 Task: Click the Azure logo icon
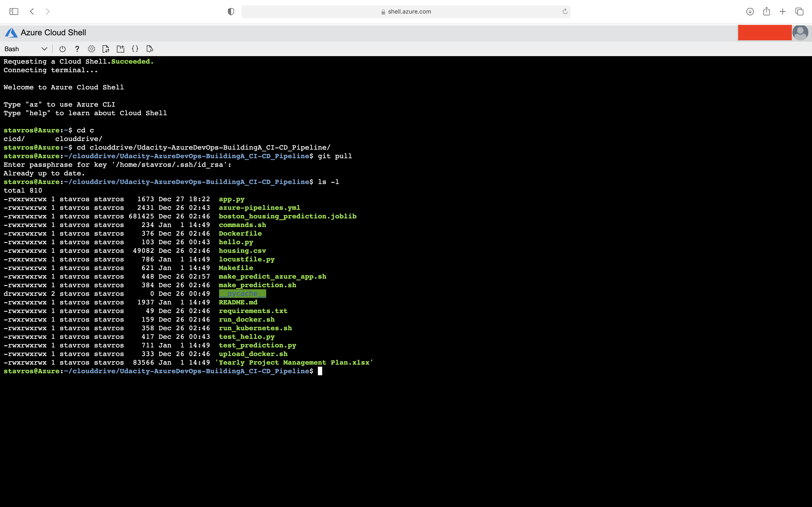[x=11, y=33]
